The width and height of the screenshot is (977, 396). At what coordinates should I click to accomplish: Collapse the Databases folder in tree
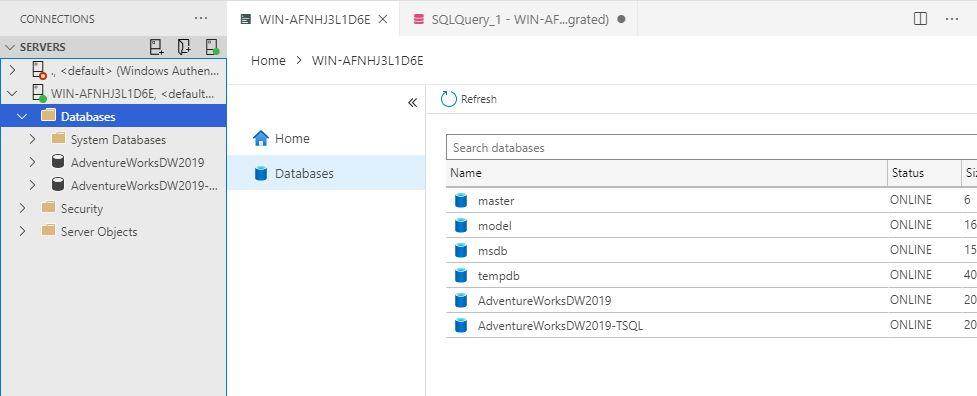pyautogui.click(x=22, y=116)
